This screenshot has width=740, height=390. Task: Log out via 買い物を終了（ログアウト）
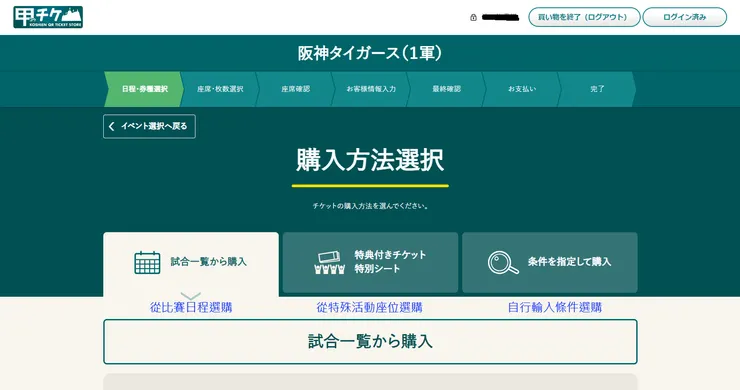[584, 17]
